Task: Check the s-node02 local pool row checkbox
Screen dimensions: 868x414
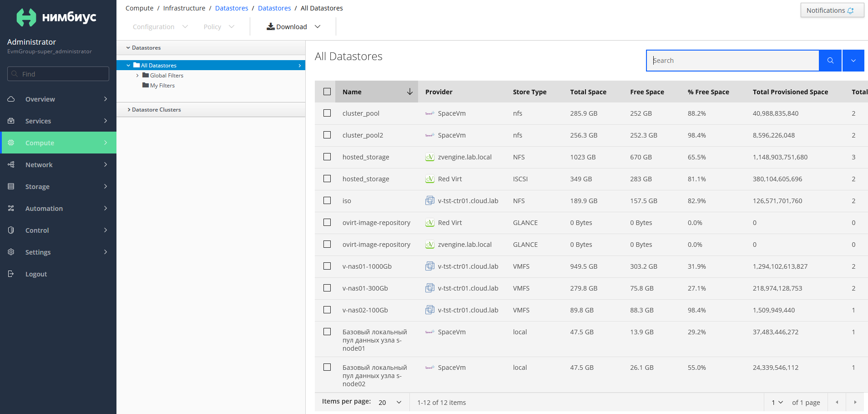Action: 327,367
